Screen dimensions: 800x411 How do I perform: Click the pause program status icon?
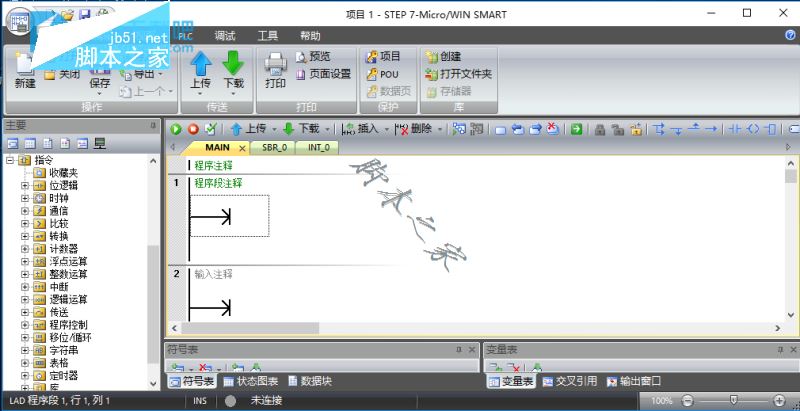[x=477, y=129]
